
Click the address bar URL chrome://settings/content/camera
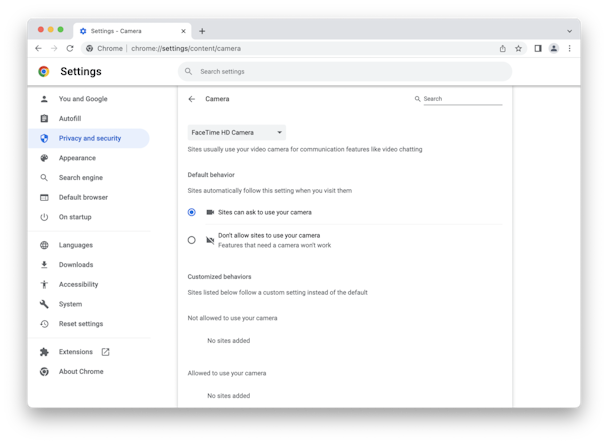(x=186, y=48)
